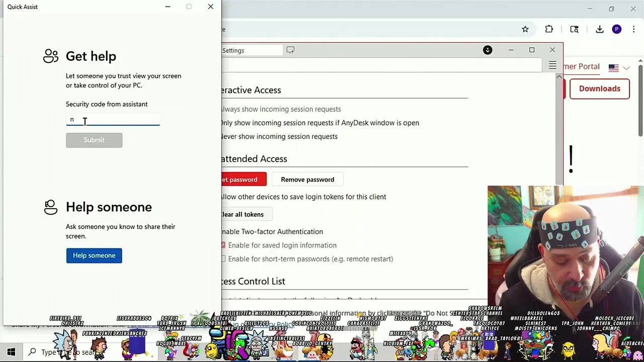
Task: Minimize the Quick Assist window
Action: pyautogui.click(x=168, y=7)
